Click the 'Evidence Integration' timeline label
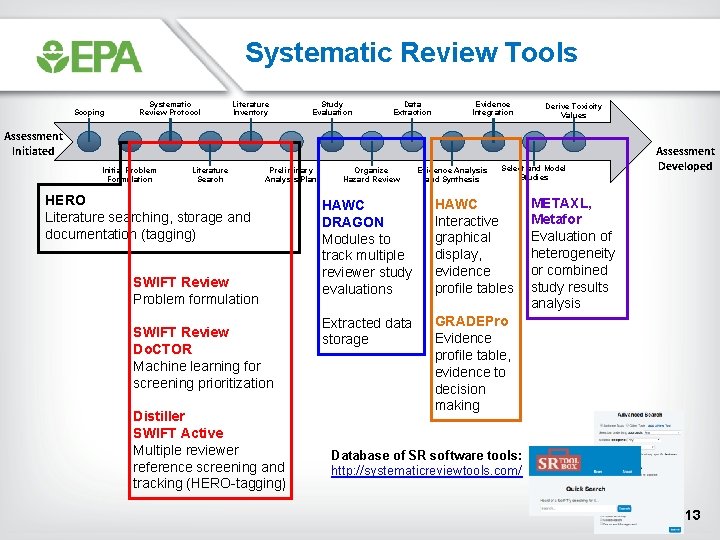The image size is (720, 540). click(x=493, y=108)
